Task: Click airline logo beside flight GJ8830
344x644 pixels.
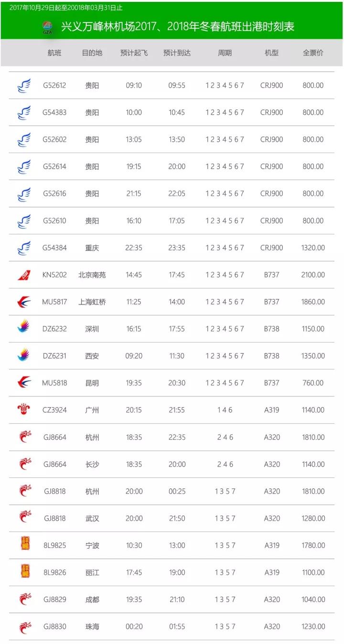Action: point(24,627)
